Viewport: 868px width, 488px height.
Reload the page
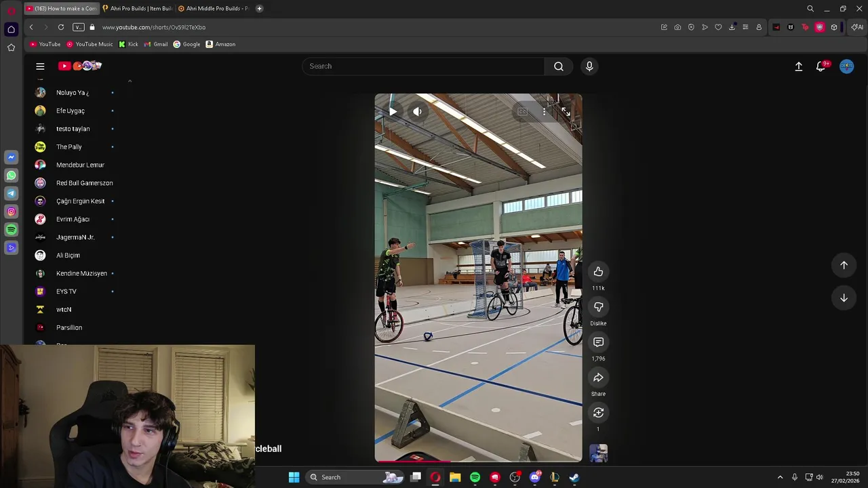click(61, 27)
